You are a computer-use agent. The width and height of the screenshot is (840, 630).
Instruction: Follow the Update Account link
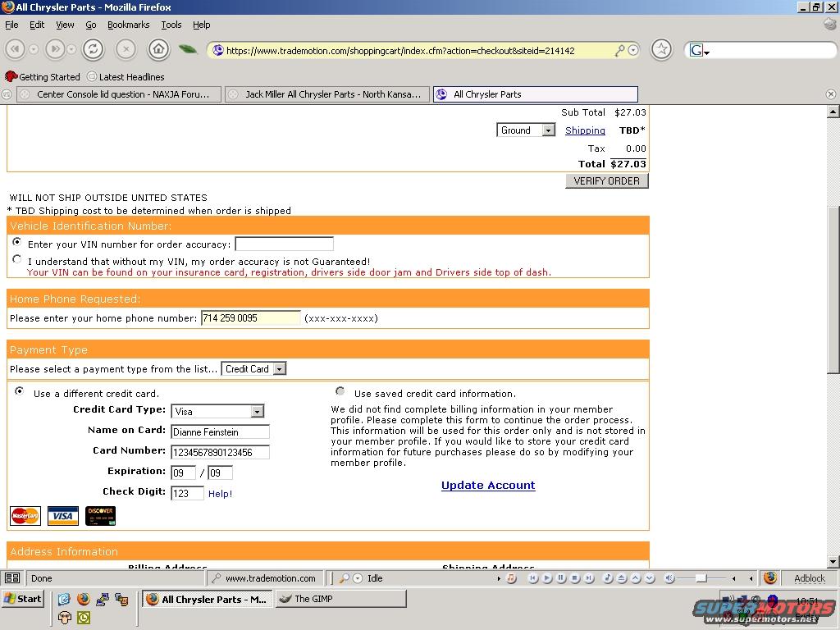[488, 485]
